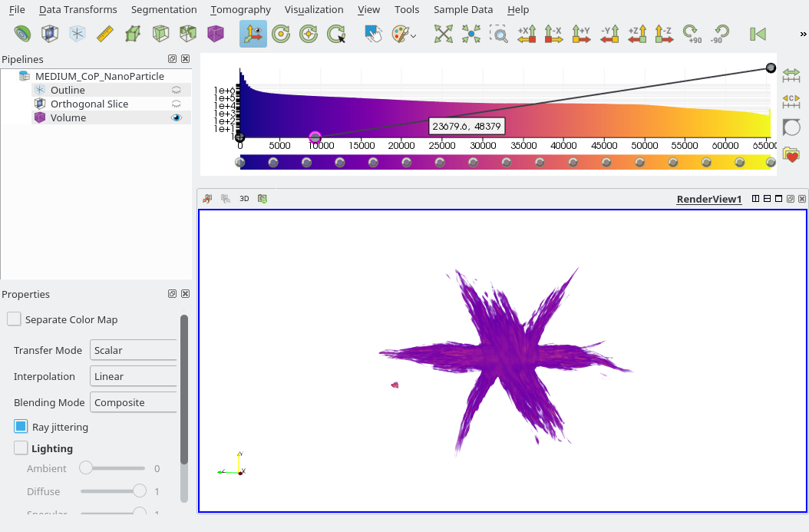This screenshot has width=809, height=532.
Task: Set view direction to +Y
Action: coord(582,34)
